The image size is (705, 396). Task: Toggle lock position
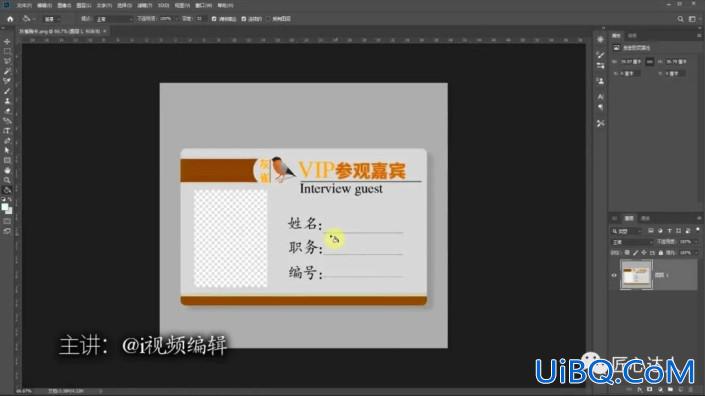click(644, 253)
